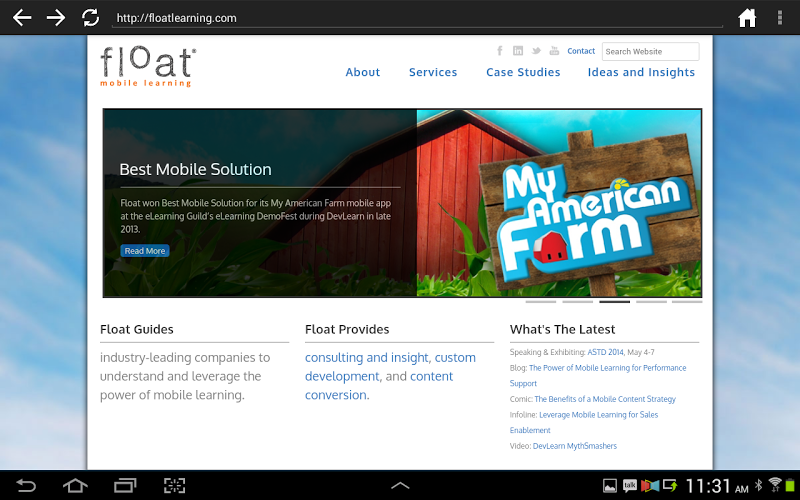
Task: Expand the bottom bar up chevron
Action: (x=400, y=486)
